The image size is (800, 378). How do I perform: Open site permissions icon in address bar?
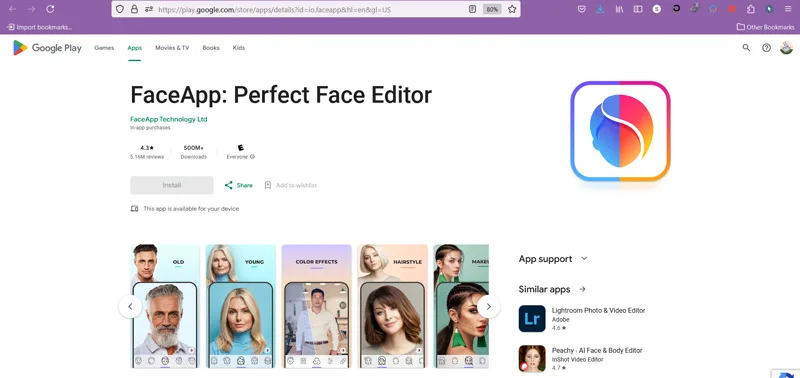click(148, 9)
